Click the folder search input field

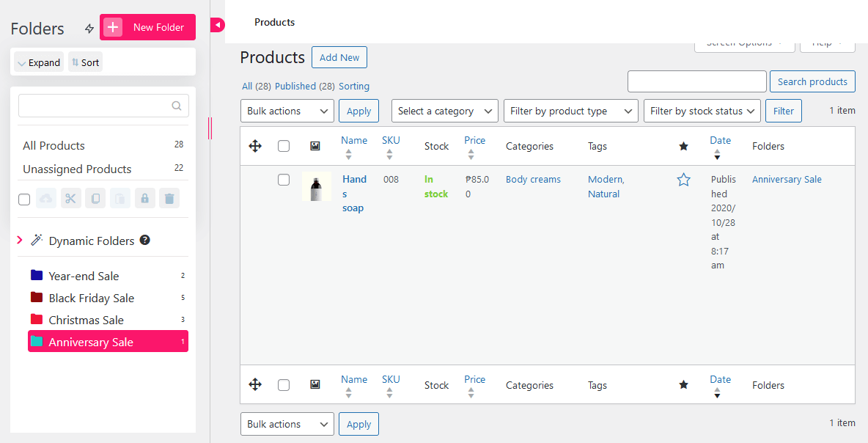pos(103,106)
